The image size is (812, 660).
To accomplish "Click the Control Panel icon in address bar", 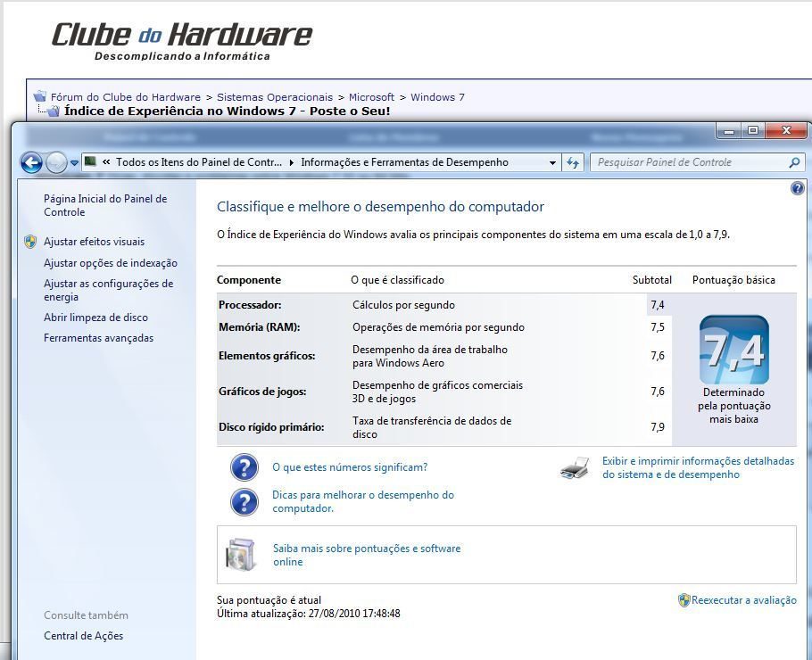I will (x=90, y=161).
